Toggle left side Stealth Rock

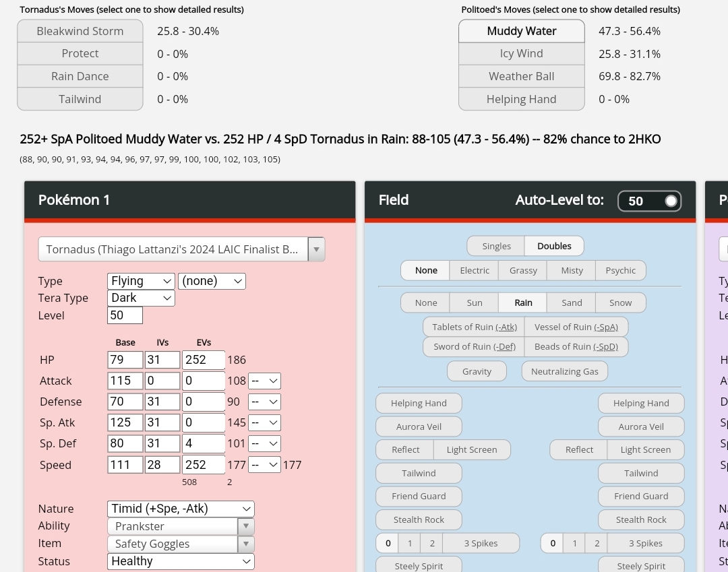click(x=419, y=519)
